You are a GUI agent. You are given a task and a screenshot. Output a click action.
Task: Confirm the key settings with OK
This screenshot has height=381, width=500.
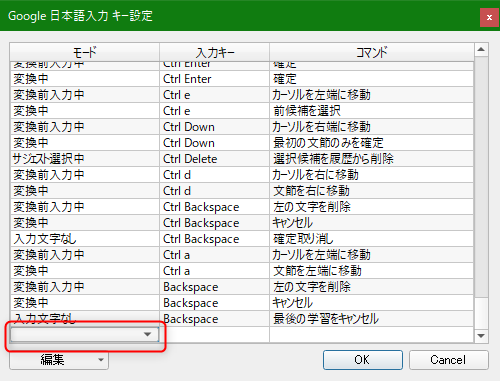click(x=363, y=360)
